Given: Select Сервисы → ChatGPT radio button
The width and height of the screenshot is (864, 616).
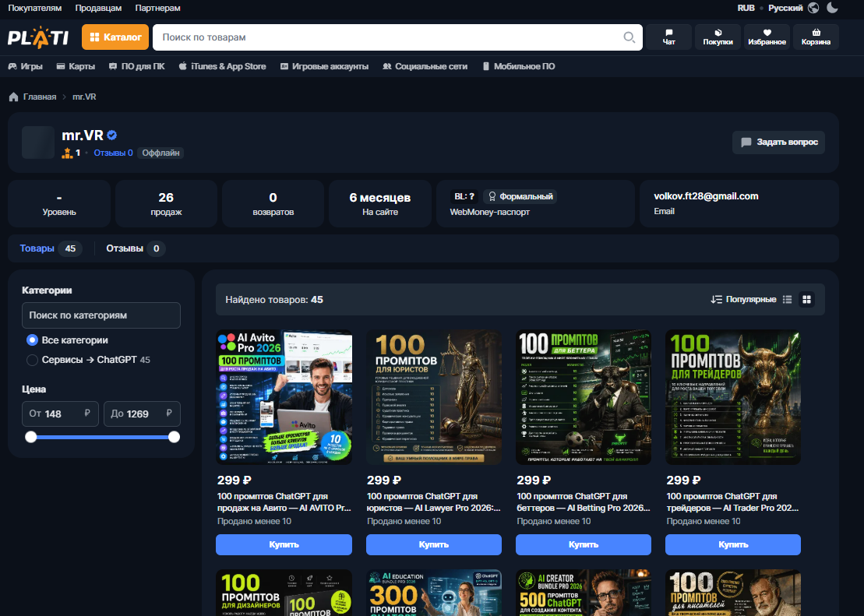Looking at the screenshot, I should [32, 360].
